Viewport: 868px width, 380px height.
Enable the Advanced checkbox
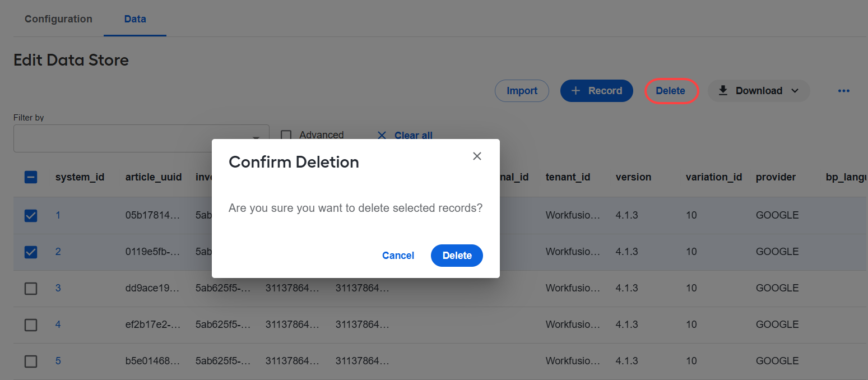pos(286,135)
